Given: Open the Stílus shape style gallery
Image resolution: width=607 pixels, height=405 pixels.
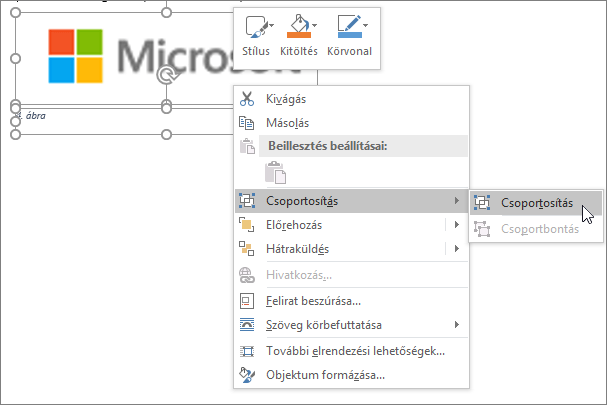Looking at the screenshot, I should (255, 36).
